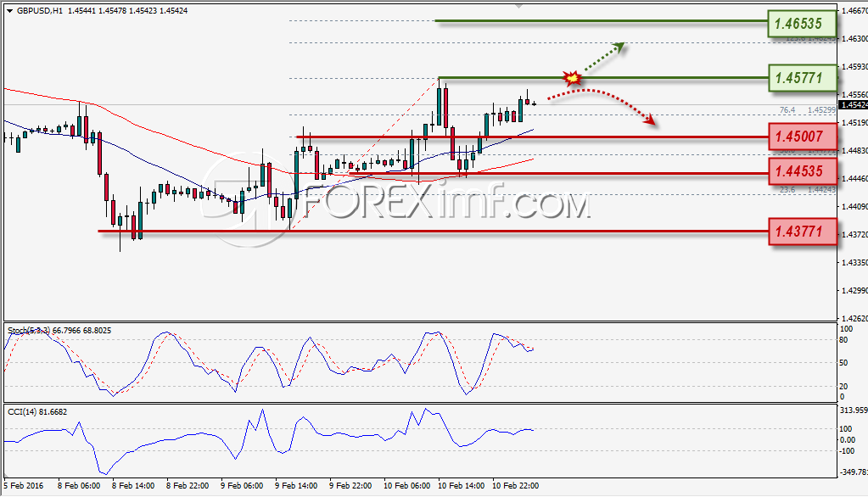Click the 1.42990 price axis label
Viewport: 868px width, 497px height.
point(854,291)
